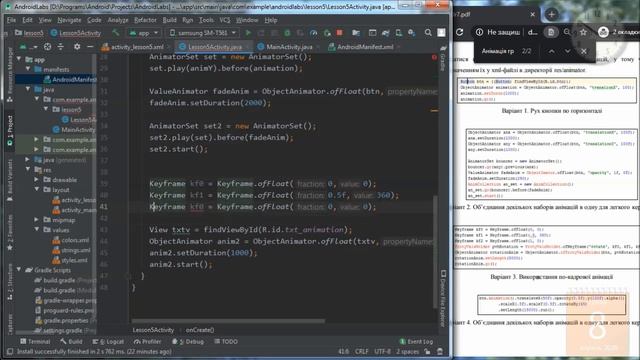Click the CRLF line separator in status bar
640x360 pixels.
point(362,351)
